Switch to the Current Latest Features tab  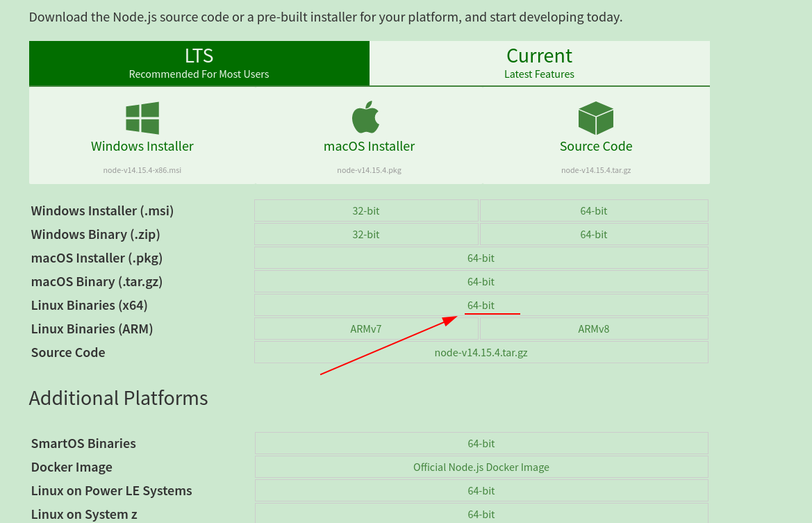(x=540, y=63)
